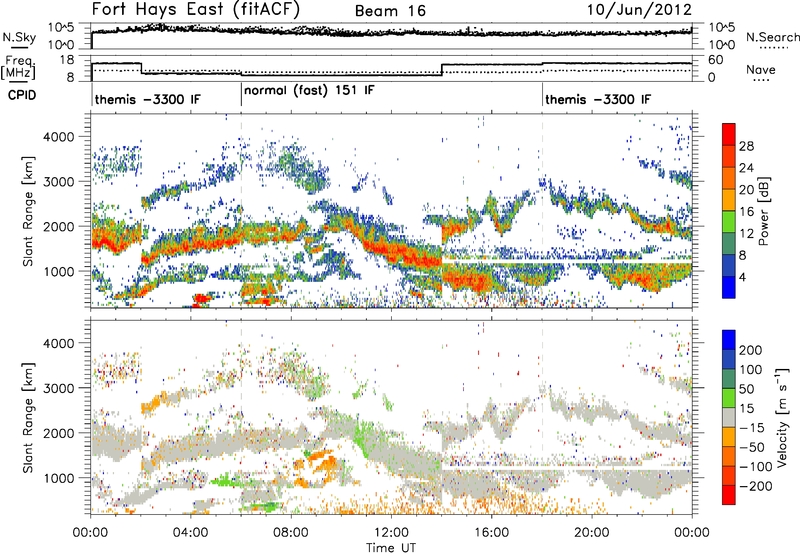
Task: Select the Beam 16 label
Action: pos(390,11)
